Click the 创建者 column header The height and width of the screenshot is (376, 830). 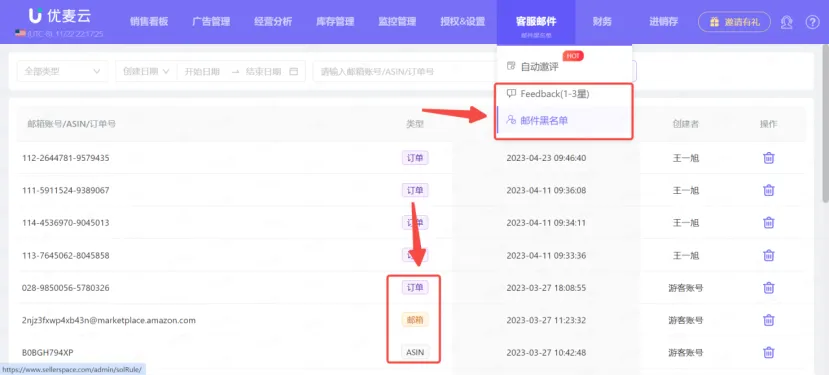click(x=685, y=124)
